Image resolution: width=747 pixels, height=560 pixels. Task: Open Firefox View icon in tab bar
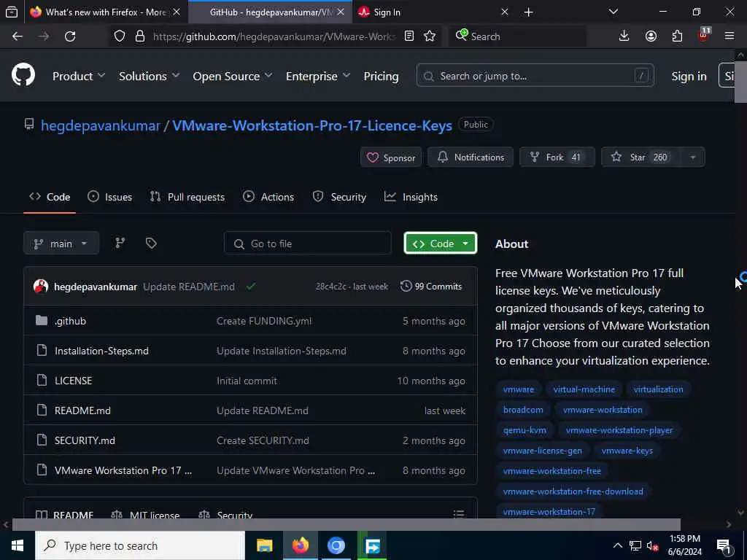point(12,12)
